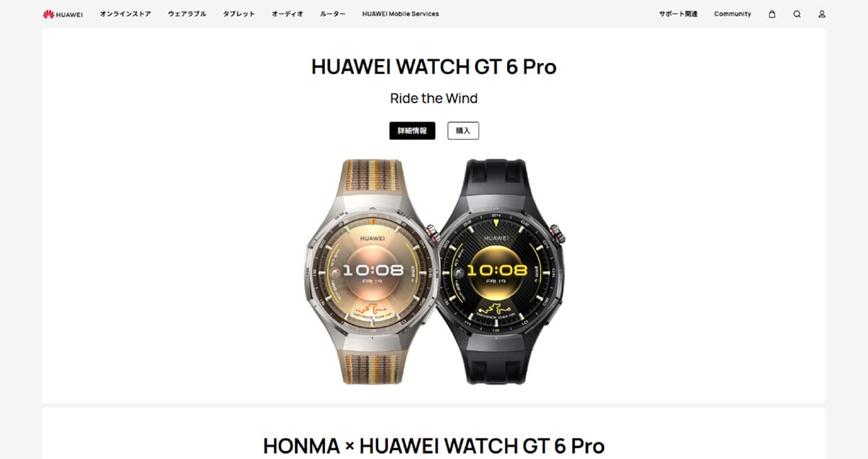Click the HUAWEI WATCH GT 6 Pro heading
This screenshot has width=868, height=459.
434,67
